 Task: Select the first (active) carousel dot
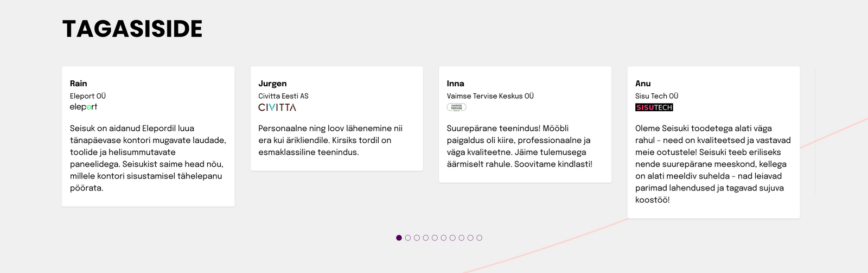(399, 238)
